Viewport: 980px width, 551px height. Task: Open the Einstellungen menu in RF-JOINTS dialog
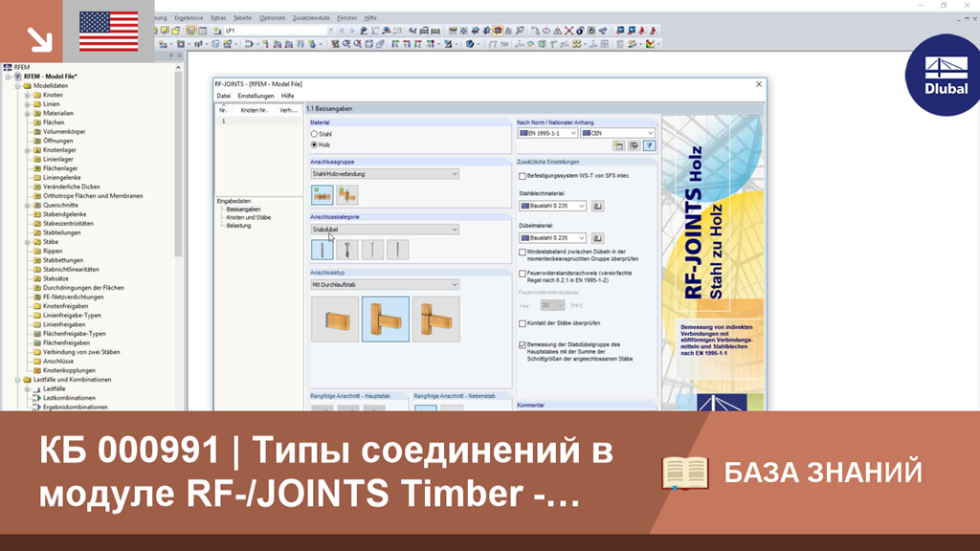[256, 97]
